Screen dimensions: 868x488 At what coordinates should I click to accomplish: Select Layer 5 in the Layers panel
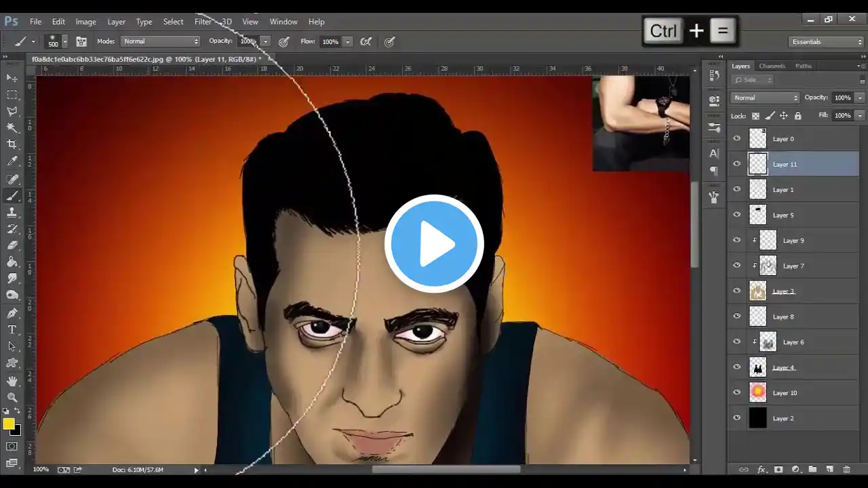(x=793, y=215)
